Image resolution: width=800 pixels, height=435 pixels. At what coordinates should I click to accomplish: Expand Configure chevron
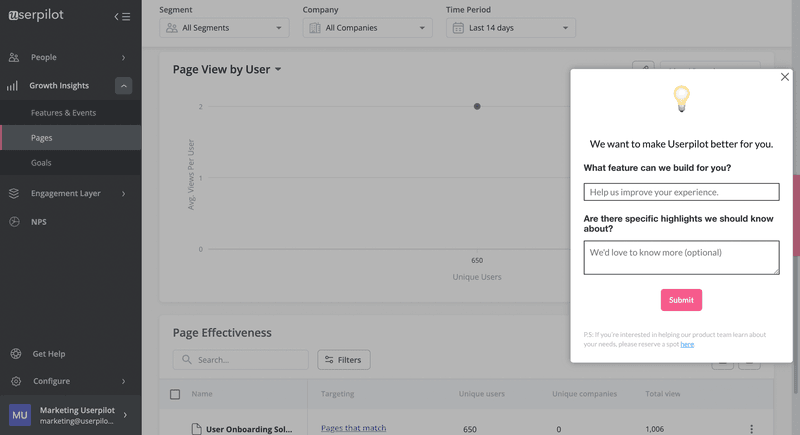click(x=123, y=381)
